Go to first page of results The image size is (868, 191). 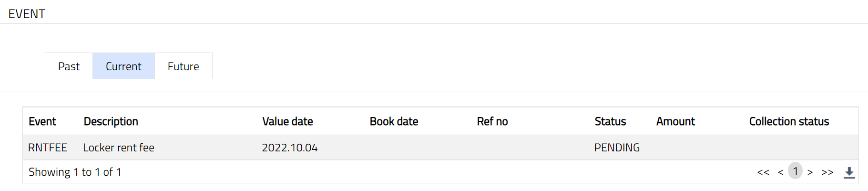(763, 172)
